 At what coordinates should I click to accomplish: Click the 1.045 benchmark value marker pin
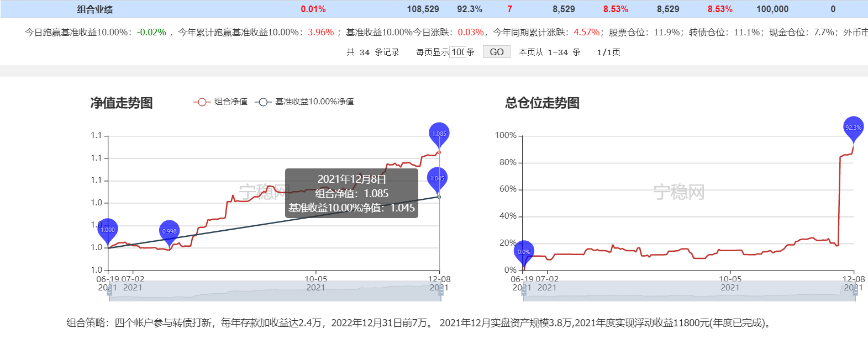tap(437, 179)
